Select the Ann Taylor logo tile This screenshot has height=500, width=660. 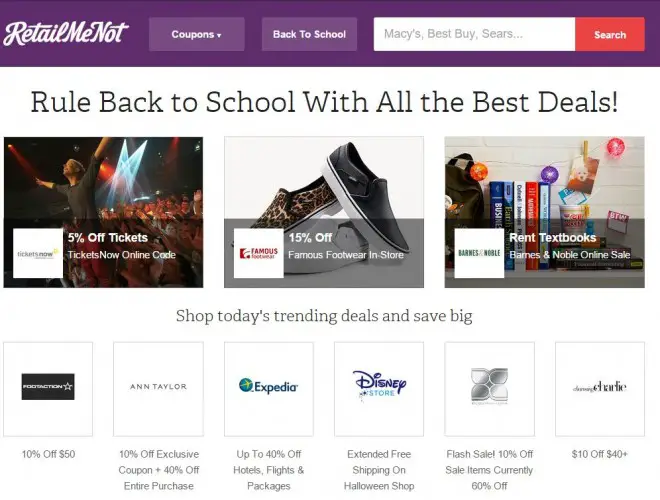pyautogui.click(x=158, y=389)
